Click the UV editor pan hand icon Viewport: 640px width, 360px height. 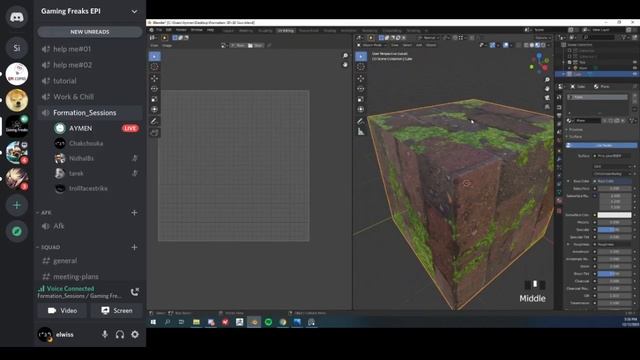(x=345, y=65)
